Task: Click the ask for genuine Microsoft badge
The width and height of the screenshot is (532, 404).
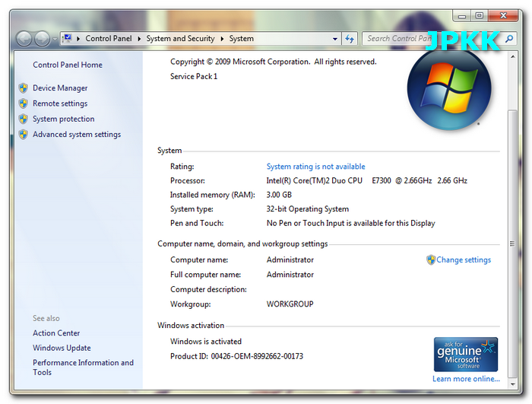Action: pyautogui.click(x=465, y=355)
